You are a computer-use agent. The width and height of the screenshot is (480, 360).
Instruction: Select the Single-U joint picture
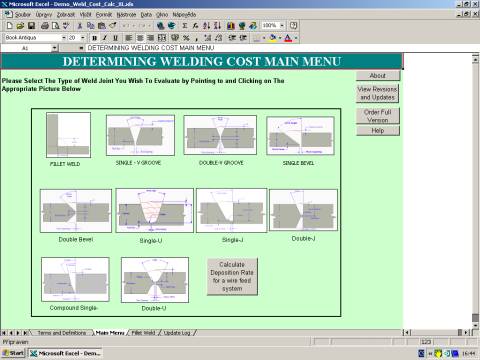coord(154,210)
